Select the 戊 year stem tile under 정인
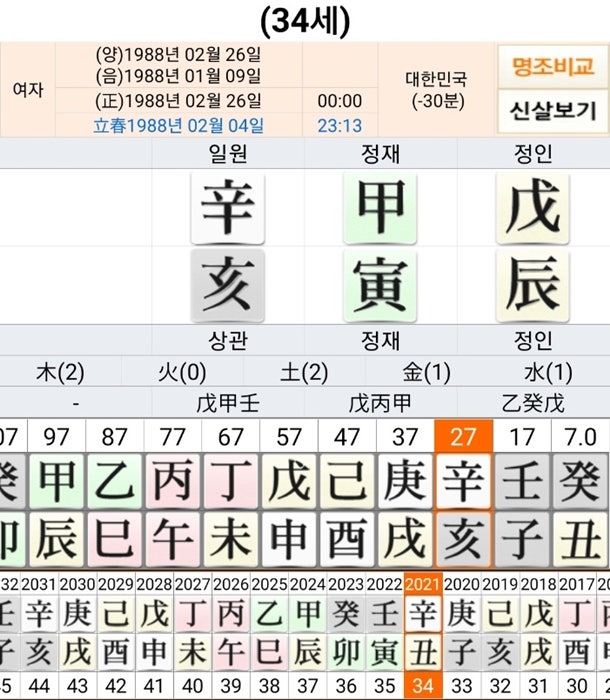The height and width of the screenshot is (700, 610). [x=533, y=208]
